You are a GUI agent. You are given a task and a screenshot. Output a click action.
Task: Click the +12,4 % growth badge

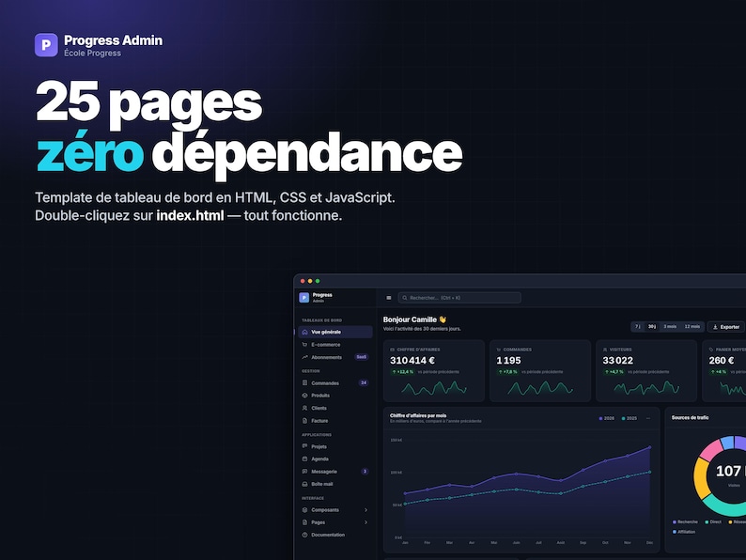coord(402,371)
